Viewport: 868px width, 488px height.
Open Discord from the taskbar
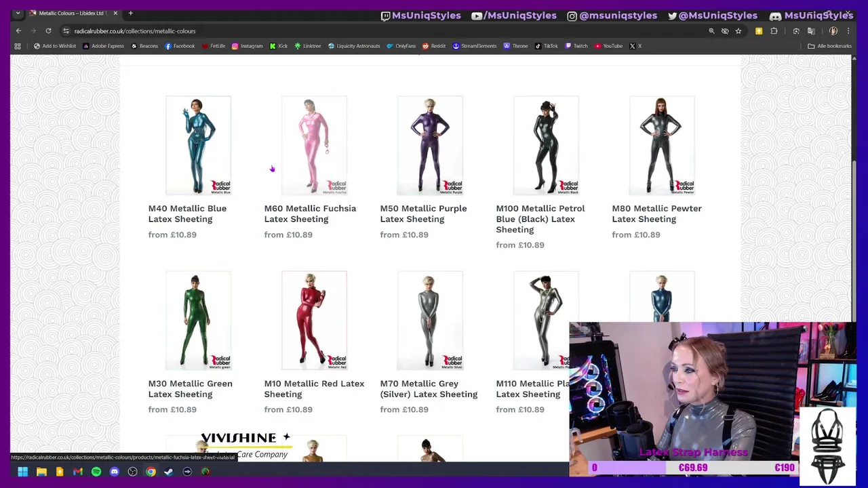click(x=114, y=472)
